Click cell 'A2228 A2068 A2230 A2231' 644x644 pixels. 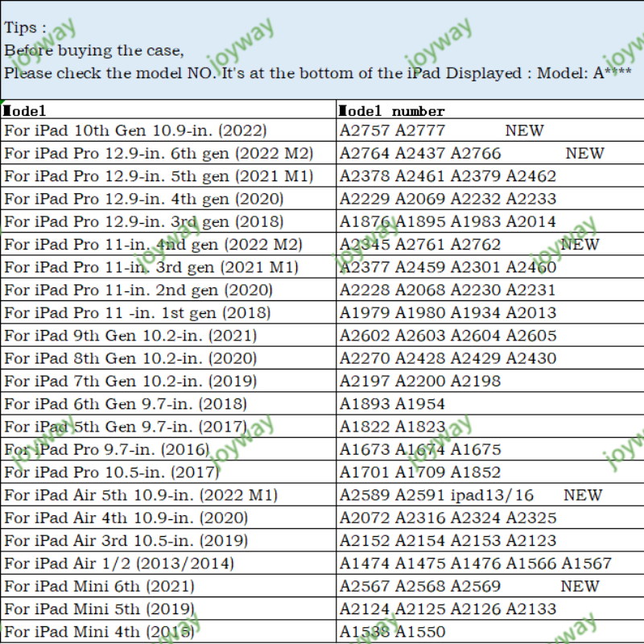(x=490, y=290)
